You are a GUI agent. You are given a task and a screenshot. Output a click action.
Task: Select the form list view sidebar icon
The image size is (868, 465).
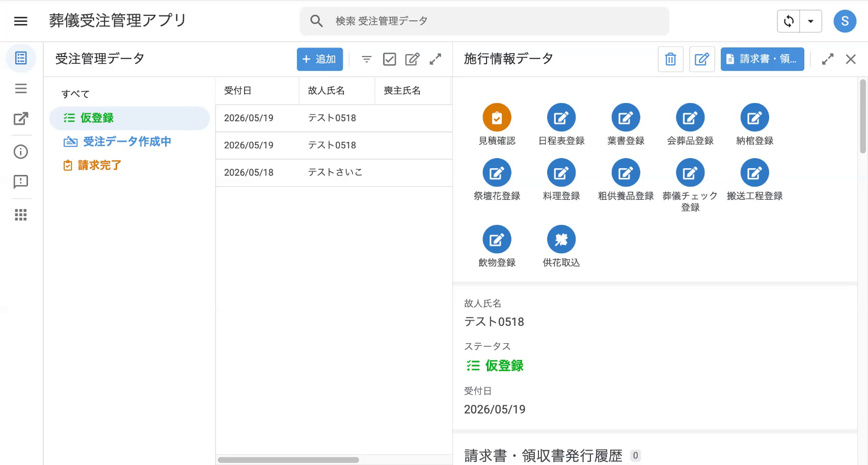tap(21, 58)
